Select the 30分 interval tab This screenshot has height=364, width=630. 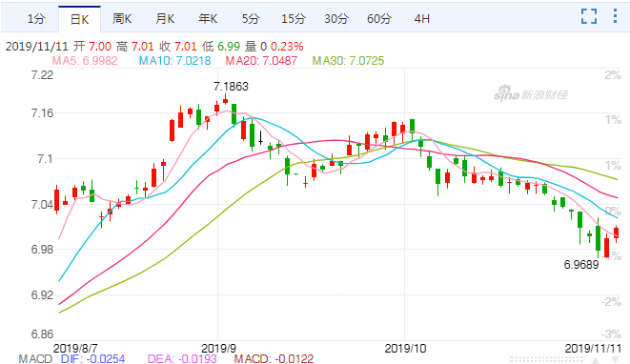point(336,19)
